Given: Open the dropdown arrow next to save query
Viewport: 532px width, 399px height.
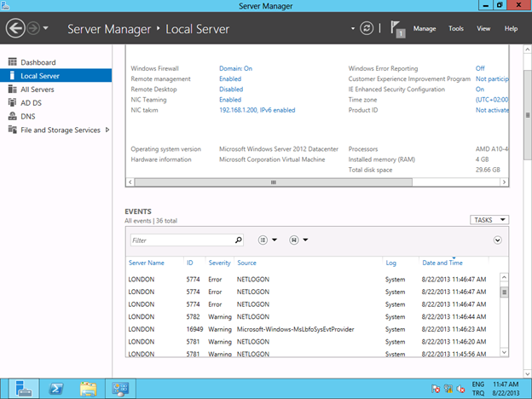Looking at the screenshot, I should 305,240.
